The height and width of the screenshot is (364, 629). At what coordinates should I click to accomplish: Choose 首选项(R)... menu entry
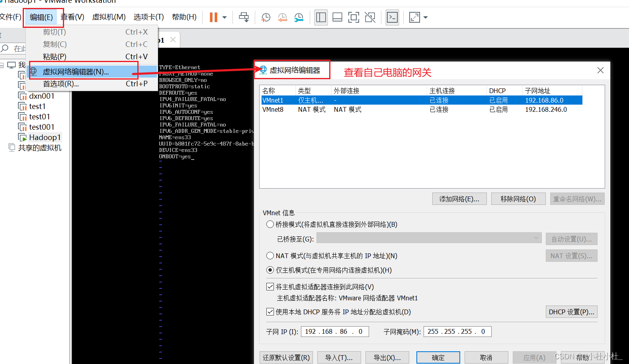[92, 84]
